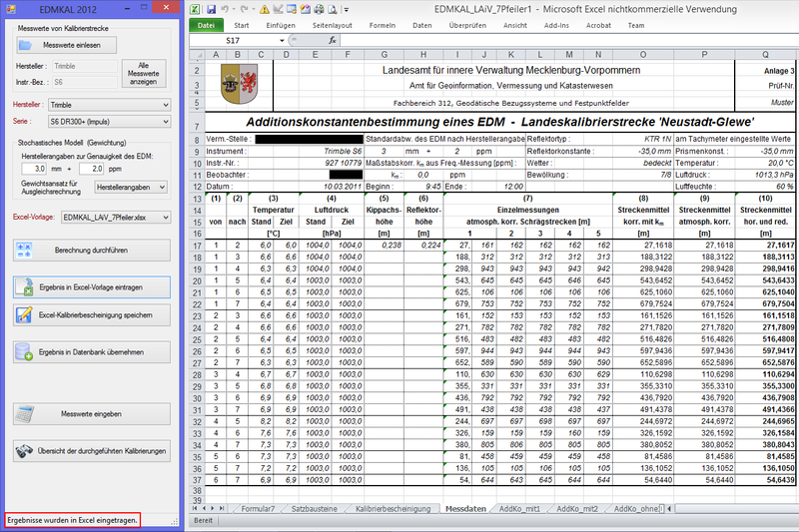
Task: Click Excel-Kalibrierbescheinigung speichern button
Action: click(92, 315)
